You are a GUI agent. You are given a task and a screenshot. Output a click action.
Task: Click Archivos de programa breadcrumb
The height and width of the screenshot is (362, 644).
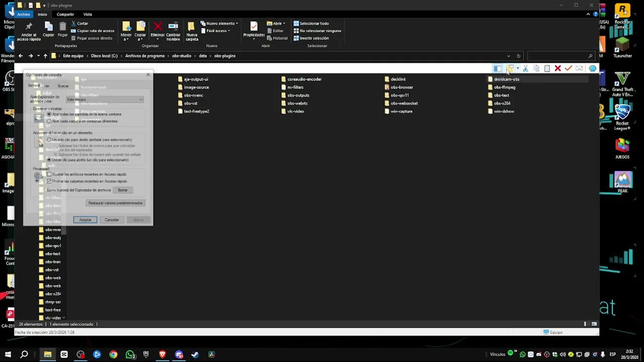145,56
